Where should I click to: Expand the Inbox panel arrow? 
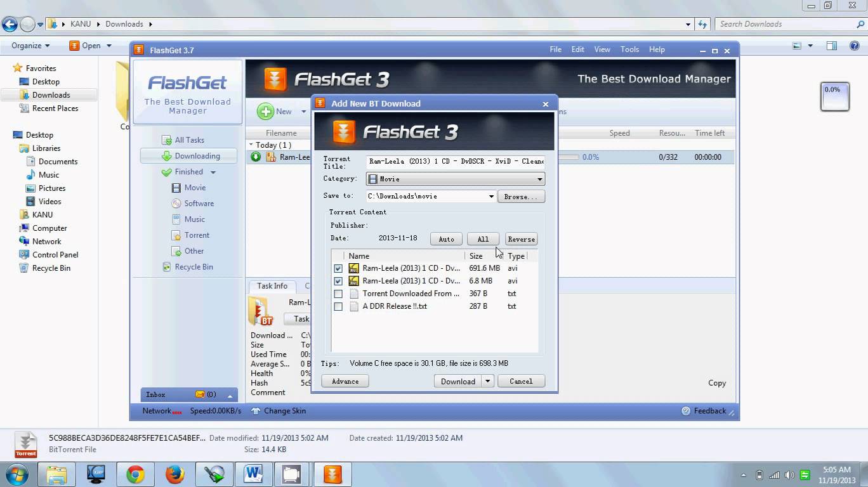pos(230,395)
